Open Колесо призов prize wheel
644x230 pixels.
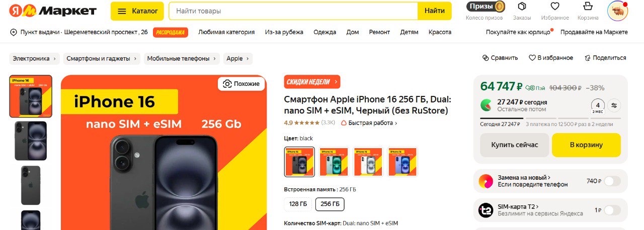click(485, 7)
